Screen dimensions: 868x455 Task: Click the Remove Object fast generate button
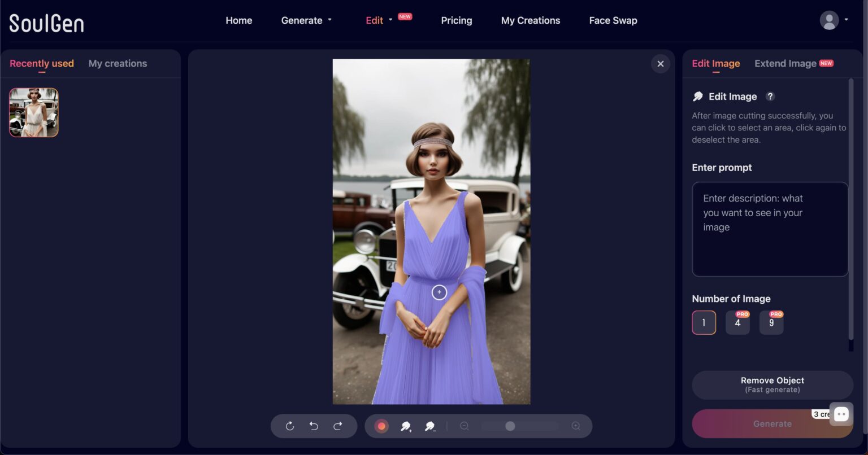pyautogui.click(x=772, y=384)
